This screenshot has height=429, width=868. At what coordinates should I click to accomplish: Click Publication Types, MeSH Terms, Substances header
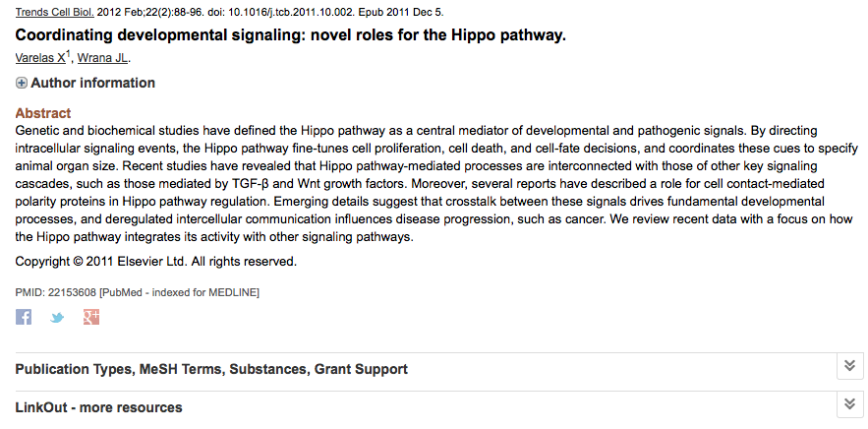click(x=211, y=369)
